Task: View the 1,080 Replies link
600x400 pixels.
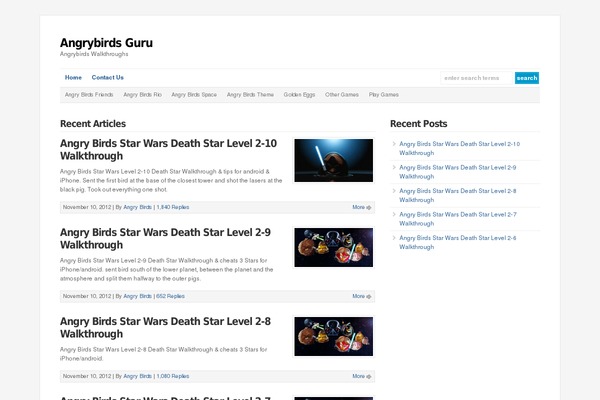Action: coord(173,376)
